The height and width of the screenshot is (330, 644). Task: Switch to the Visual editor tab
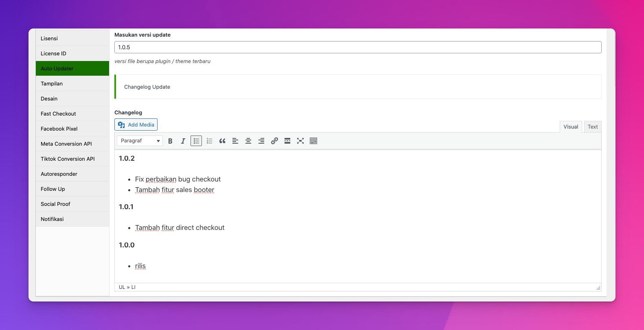pyautogui.click(x=571, y=127)
